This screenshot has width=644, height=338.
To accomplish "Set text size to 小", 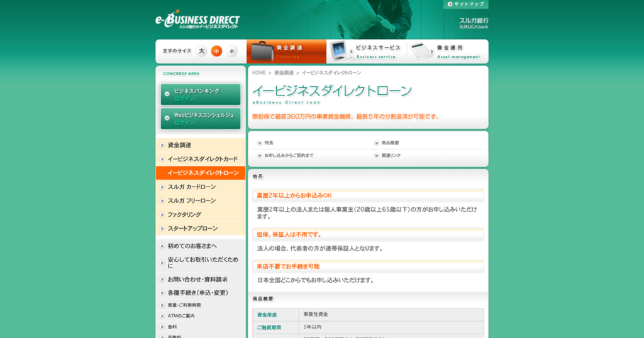I will pos(231,51).
